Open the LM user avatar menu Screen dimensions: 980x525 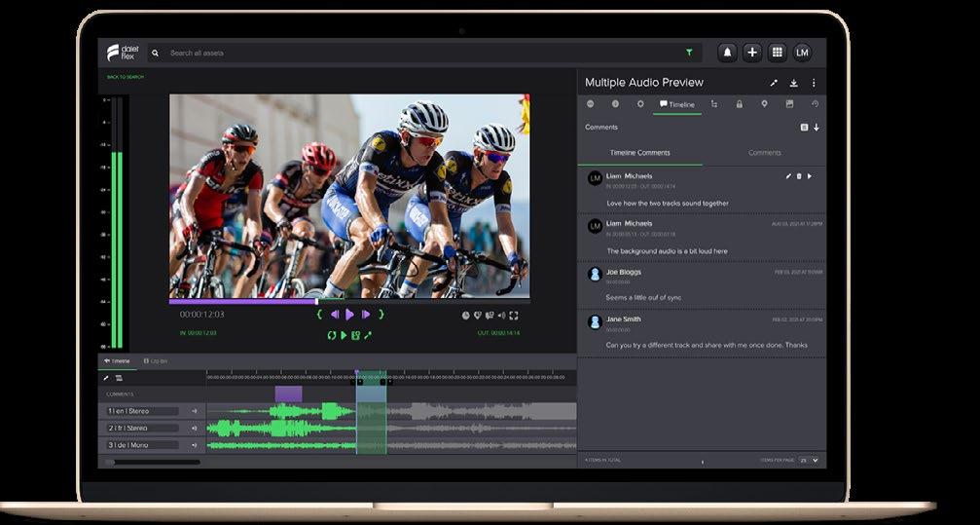803,53
